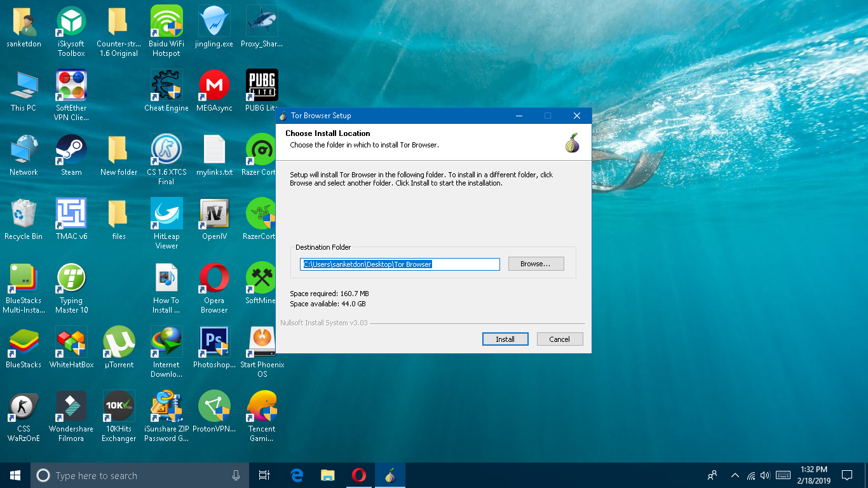Select the sanketdon user folder icon
The height and width of the screenshot is (488, 868).
[24, 22]
